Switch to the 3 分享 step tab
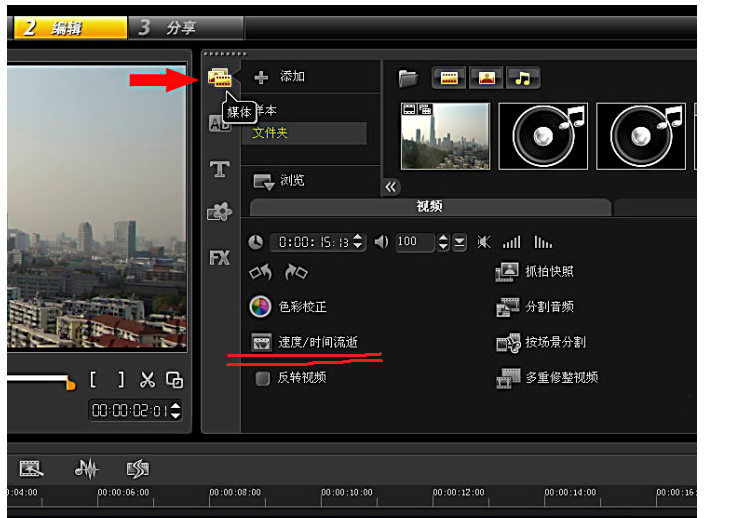Screen dimensions: 730x518 [x=186, y=28]
